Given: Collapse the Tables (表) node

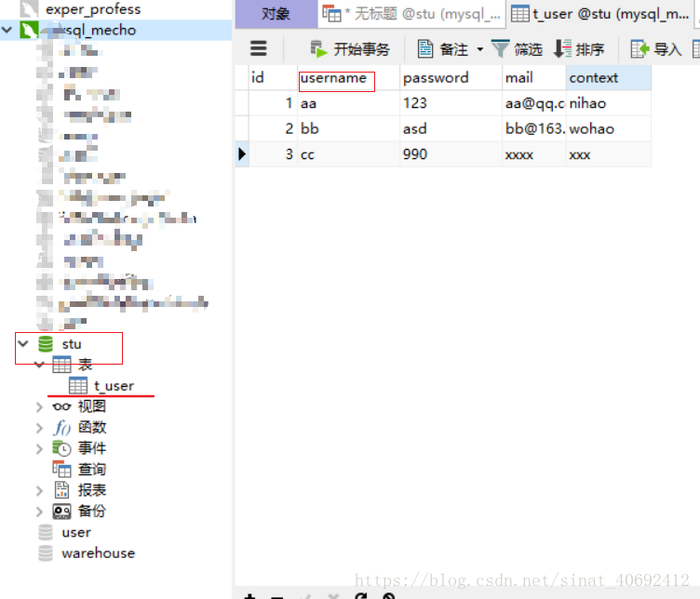Looking at the screenshot, I should (x=39, y=365).
